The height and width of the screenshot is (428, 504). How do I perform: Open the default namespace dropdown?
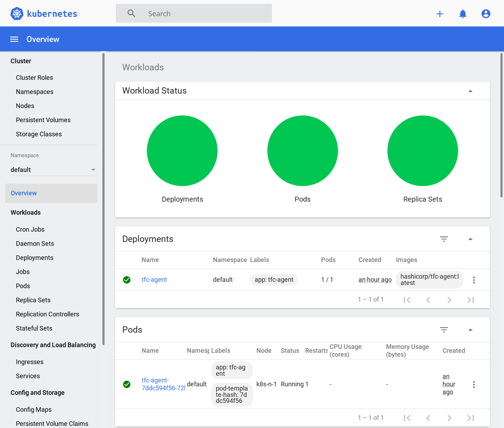[53, 170]
